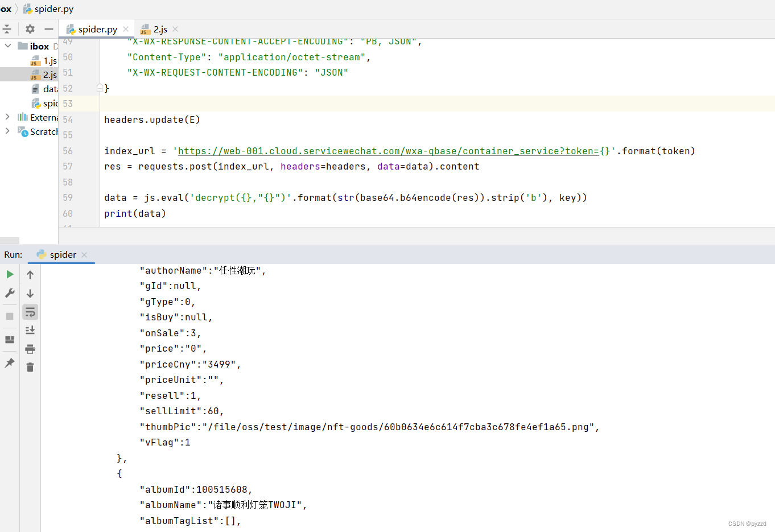This screenshot has height=532, width=775.
Task: Click "priceCny":"3499" output line
Action: [x=190, y=364]
